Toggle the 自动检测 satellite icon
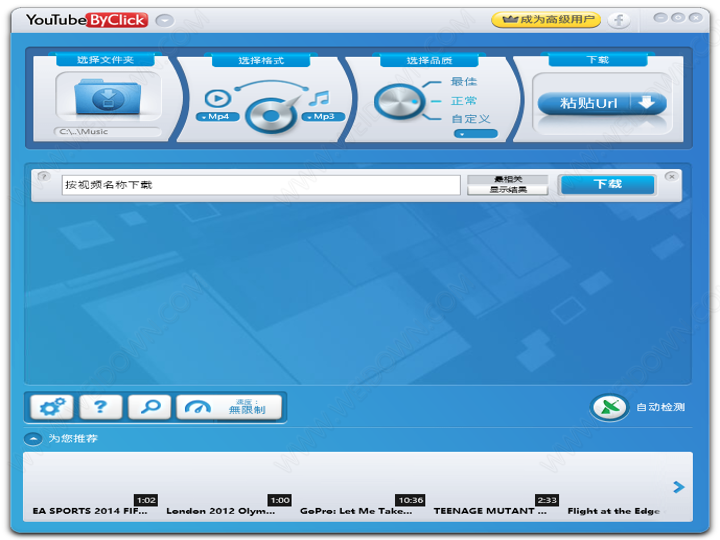720x540 pixels. pos(609,407)
